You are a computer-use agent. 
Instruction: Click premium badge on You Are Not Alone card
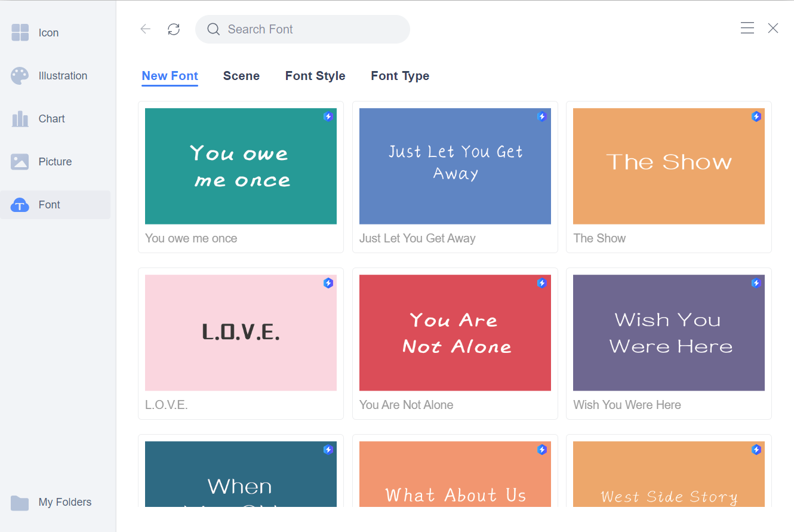[x=542, y=283]
